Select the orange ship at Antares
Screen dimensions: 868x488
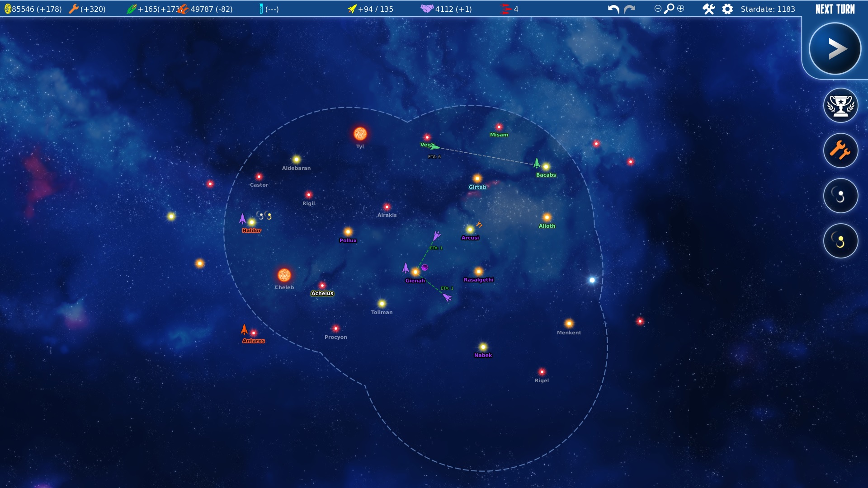coord(244,329)
